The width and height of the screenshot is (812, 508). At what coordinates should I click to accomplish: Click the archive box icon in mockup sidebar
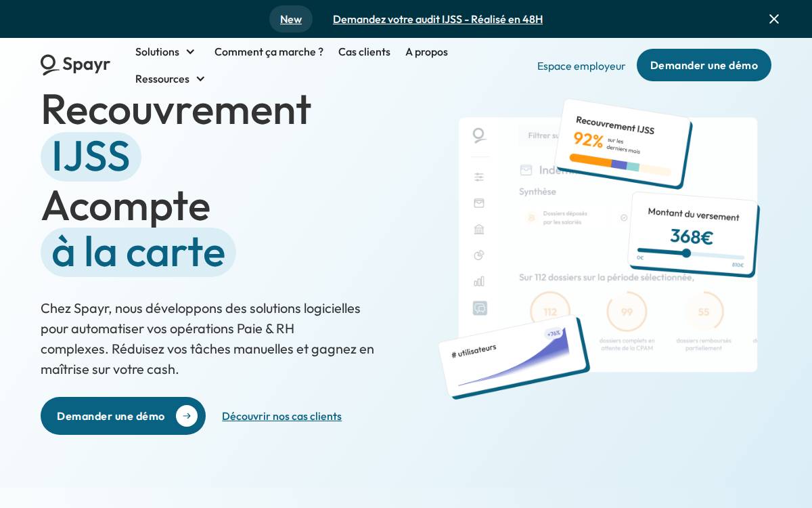(x=479, y=203)
